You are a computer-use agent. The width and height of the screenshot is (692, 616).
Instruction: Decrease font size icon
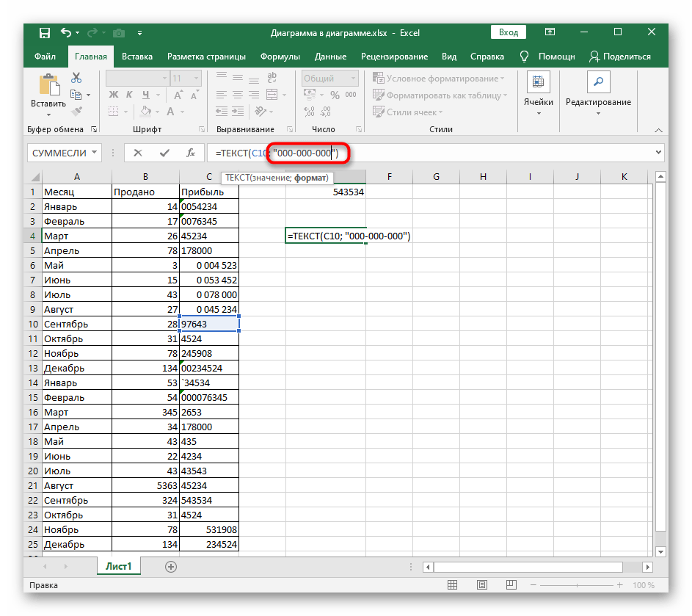coord(194,95)
